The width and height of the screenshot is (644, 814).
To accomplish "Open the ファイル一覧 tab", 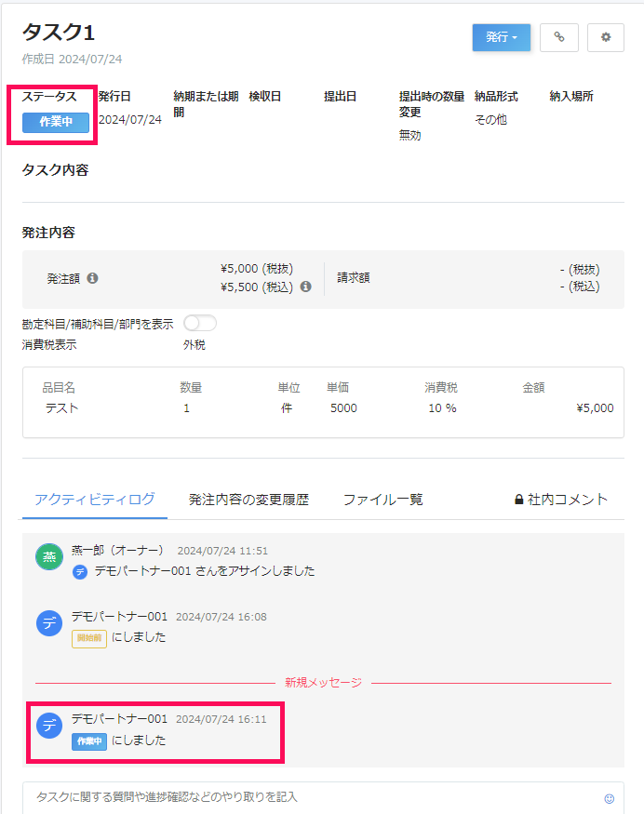I will tap(382, 500).
